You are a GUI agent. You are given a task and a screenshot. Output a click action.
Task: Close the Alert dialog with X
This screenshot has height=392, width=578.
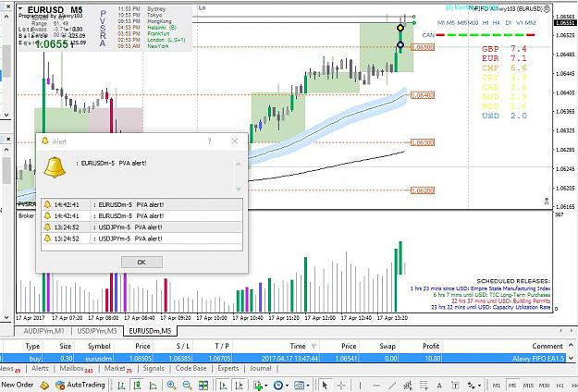coord(235,141)
